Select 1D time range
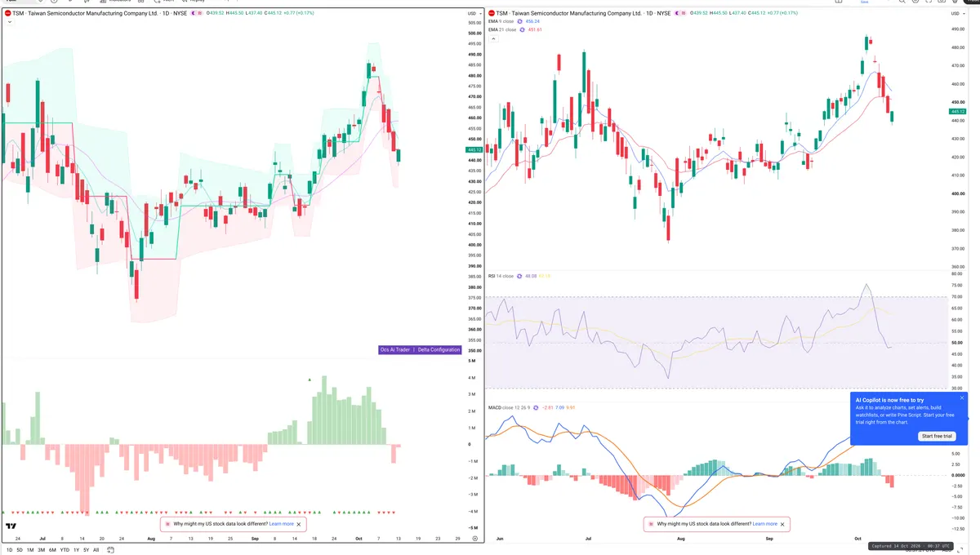 tap(9, 550)
